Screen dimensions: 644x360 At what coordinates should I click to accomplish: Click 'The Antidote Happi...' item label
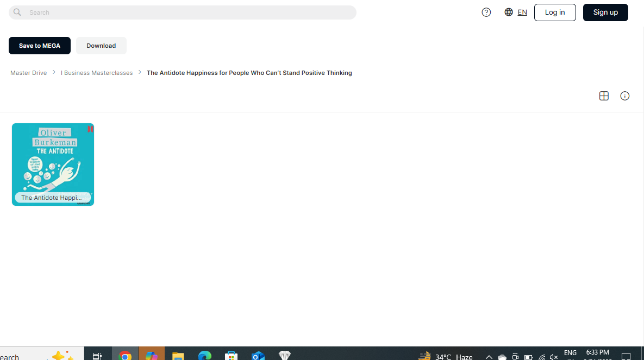[52, 198]
